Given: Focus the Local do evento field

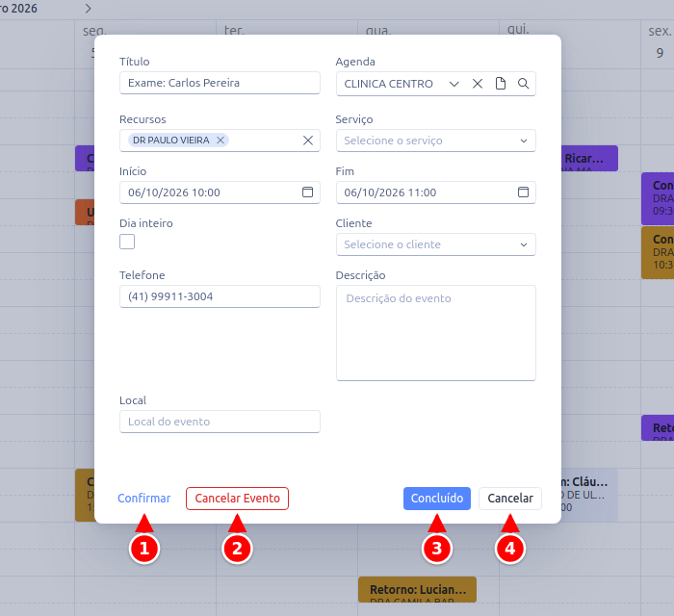Looking at the screenshot, I should [x=220, y=422].
